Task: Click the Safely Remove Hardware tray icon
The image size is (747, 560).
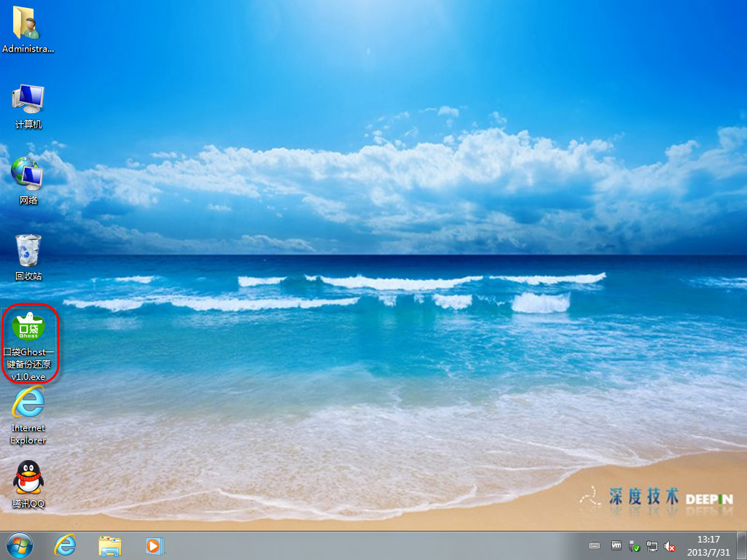Action: pyautogui.click(x=635, y=546)
